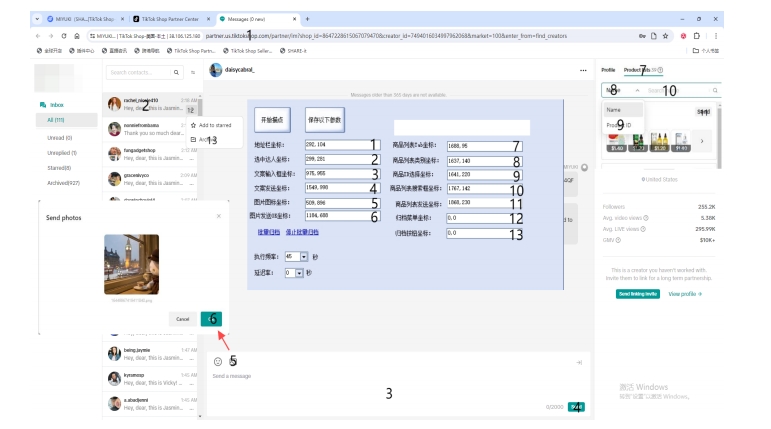
Task: Switch to TikTok Shop Partner Center browser tab
Action: click(171, 19)
